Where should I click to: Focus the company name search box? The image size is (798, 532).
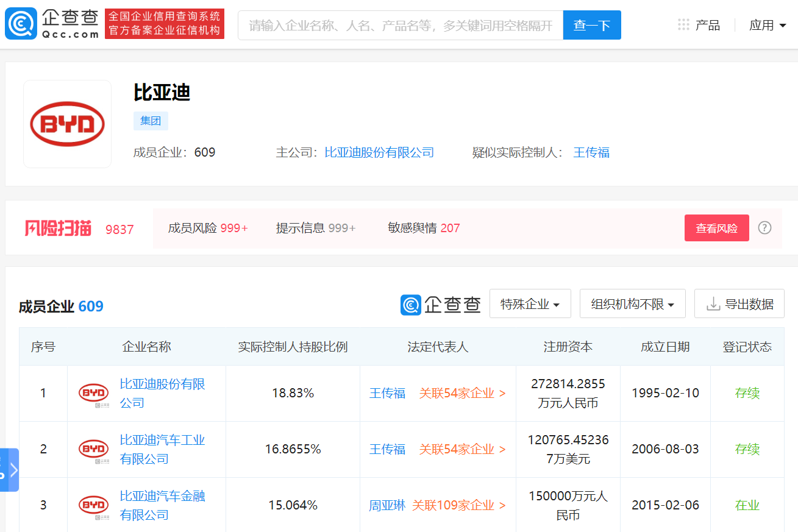coord(401,25)
